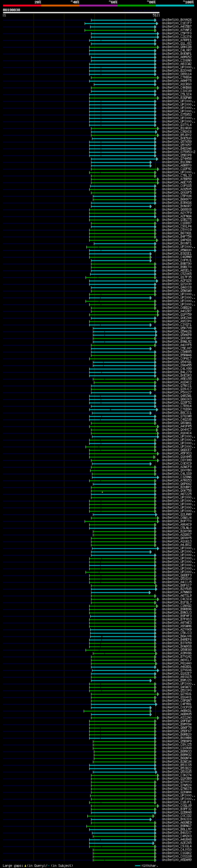
Task: Select hit label UniRef100_A7BR59
Action: [x=176, y=179]
